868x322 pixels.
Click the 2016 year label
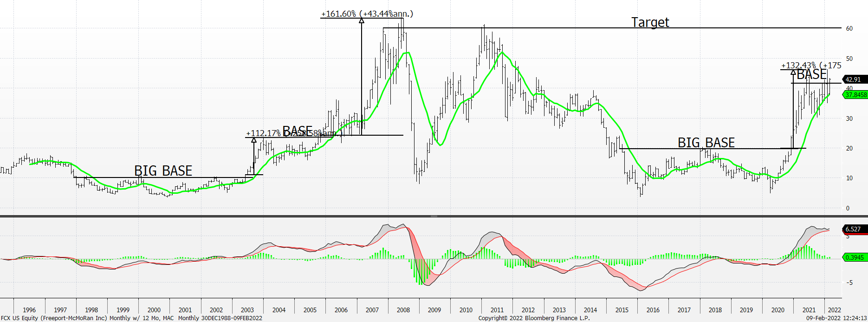click(653, 310)
